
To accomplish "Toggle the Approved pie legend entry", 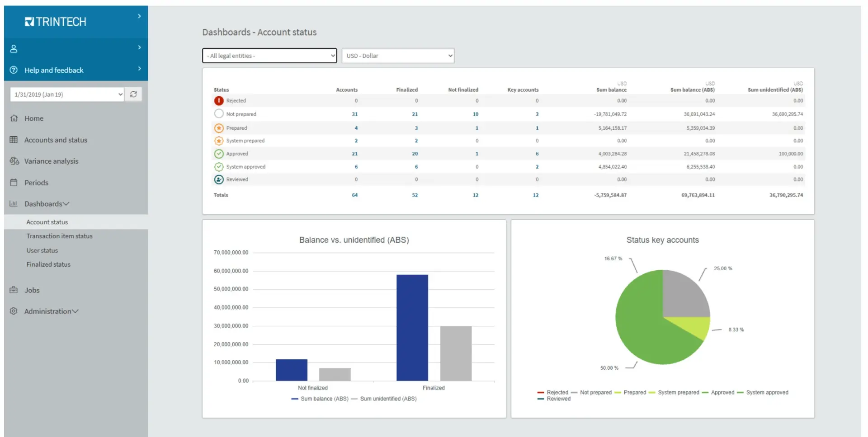I will 718,393.
